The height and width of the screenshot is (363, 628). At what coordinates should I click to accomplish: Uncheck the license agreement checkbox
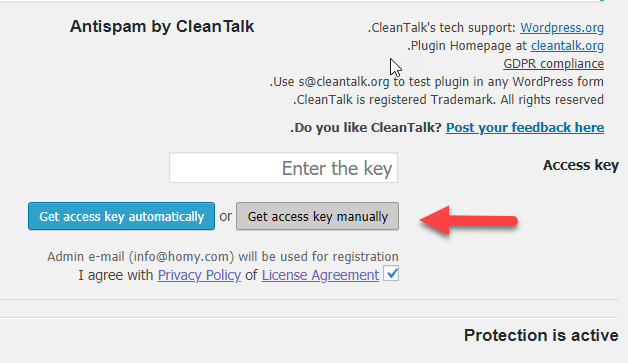pyautogui.click(x=391, y=274)
